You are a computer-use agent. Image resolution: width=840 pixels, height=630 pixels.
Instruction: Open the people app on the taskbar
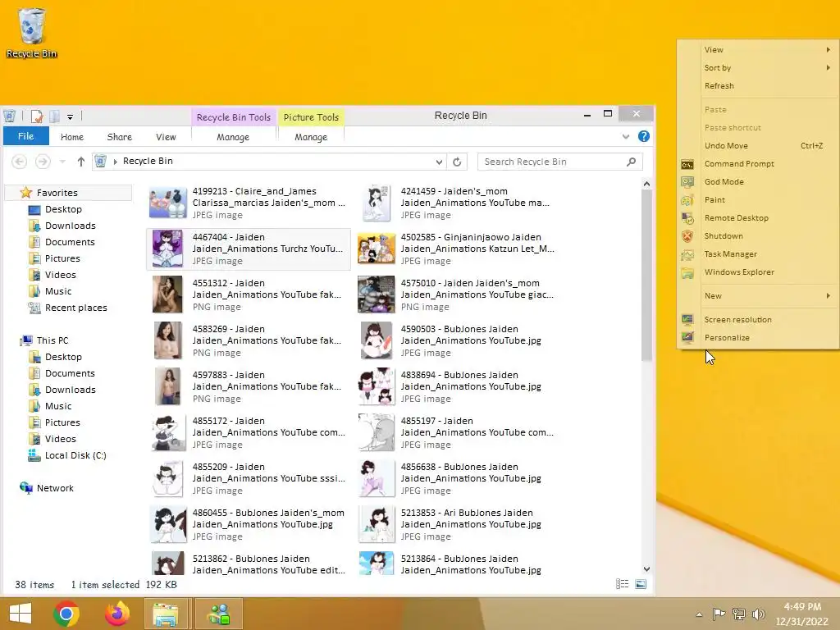218,614
